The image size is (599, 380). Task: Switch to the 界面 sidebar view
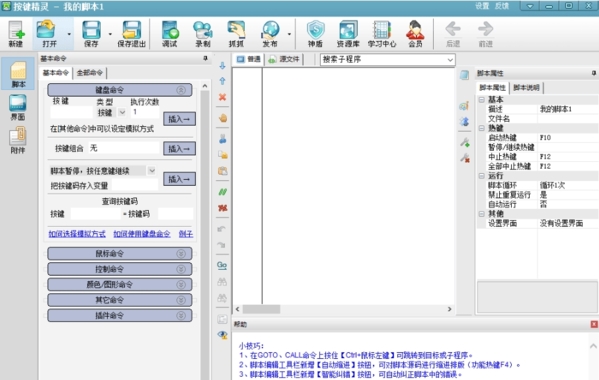click(x=18, y=107)
